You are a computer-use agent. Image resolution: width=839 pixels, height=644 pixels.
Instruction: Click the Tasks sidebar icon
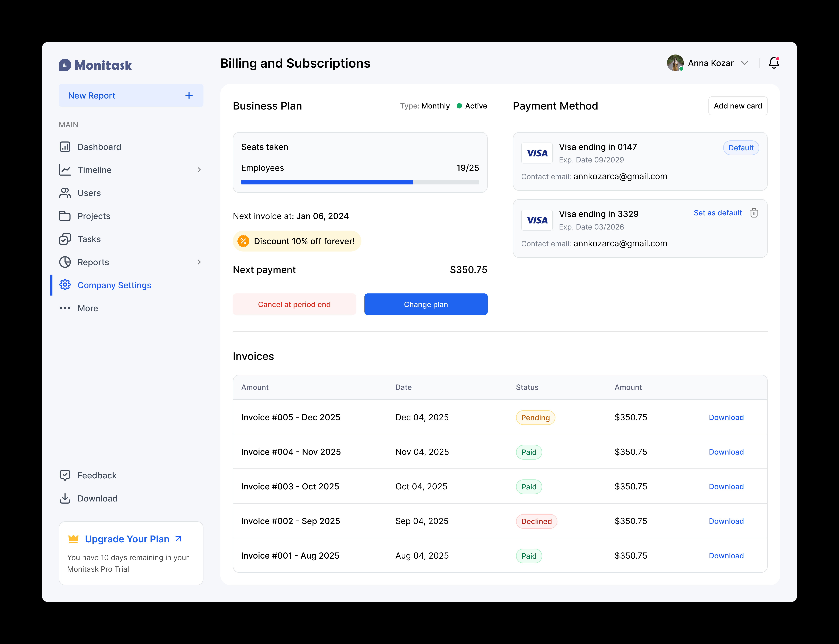[65, 239]
